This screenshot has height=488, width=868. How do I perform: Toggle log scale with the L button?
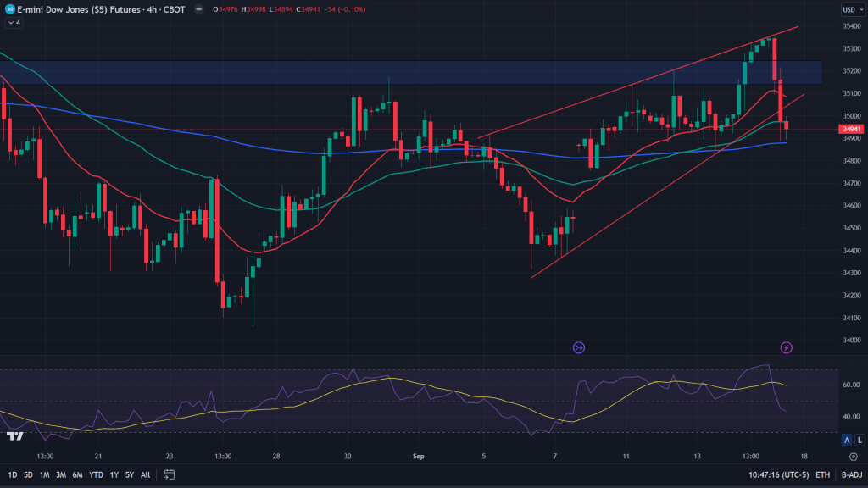(858, 440)
